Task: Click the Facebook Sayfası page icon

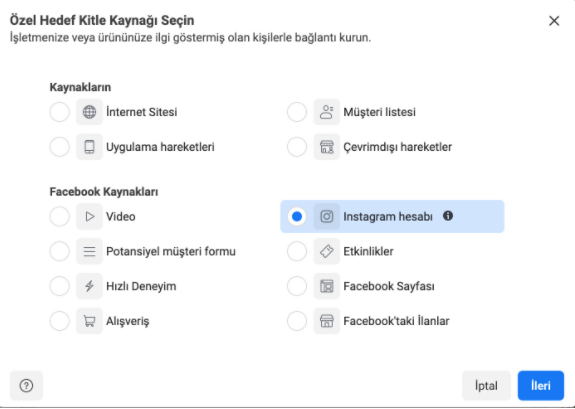Action: pos(327,286)
